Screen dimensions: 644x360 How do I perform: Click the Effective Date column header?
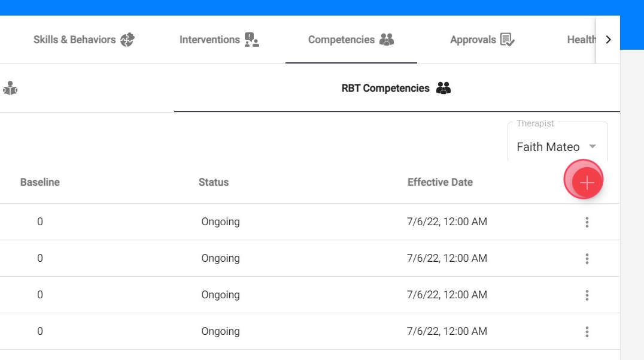click(440, 182)
